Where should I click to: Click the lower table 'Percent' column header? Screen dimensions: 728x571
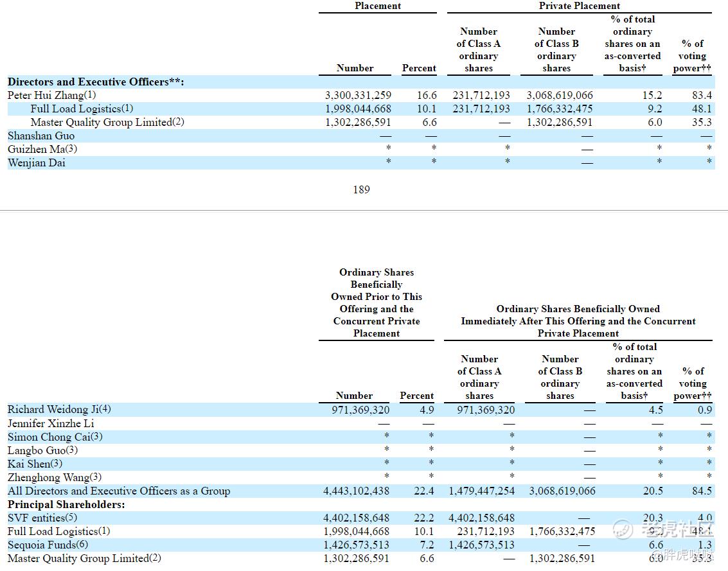(416, 396)
